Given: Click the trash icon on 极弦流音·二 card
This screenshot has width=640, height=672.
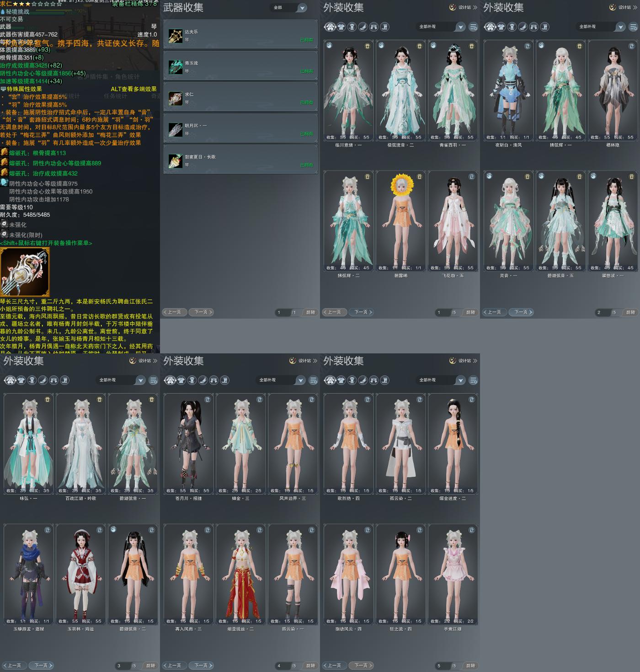Looking at the screenshot, I should (x=420, y=46).
